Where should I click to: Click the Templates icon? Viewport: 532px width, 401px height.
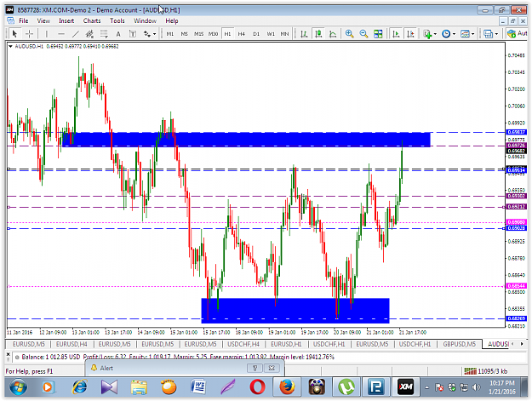(x=465, y=33)
